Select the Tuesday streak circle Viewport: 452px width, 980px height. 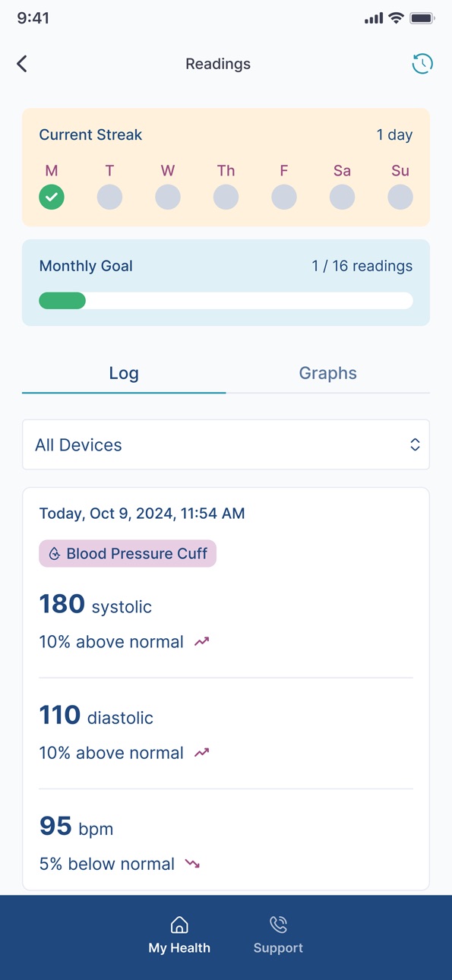click(x=109, y=197)
